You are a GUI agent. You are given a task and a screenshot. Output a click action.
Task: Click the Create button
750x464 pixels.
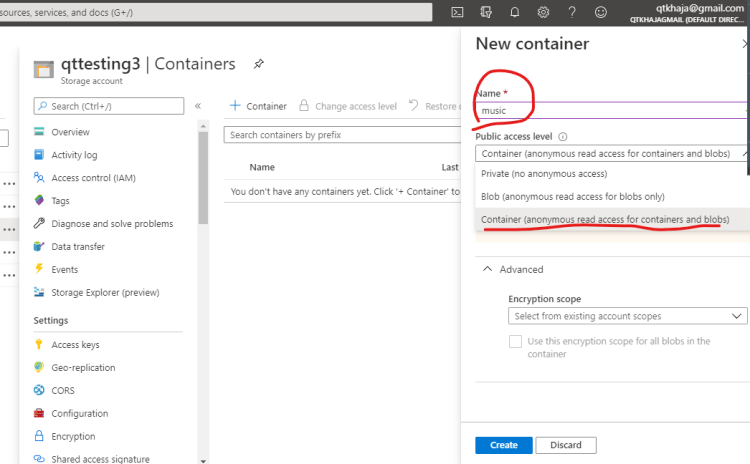pos(504,445)
